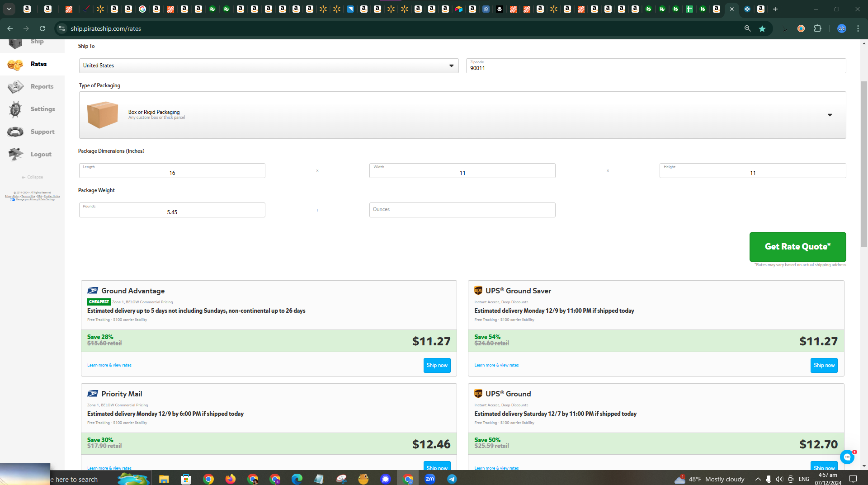Show hidden system tray icons

point(758,479)
